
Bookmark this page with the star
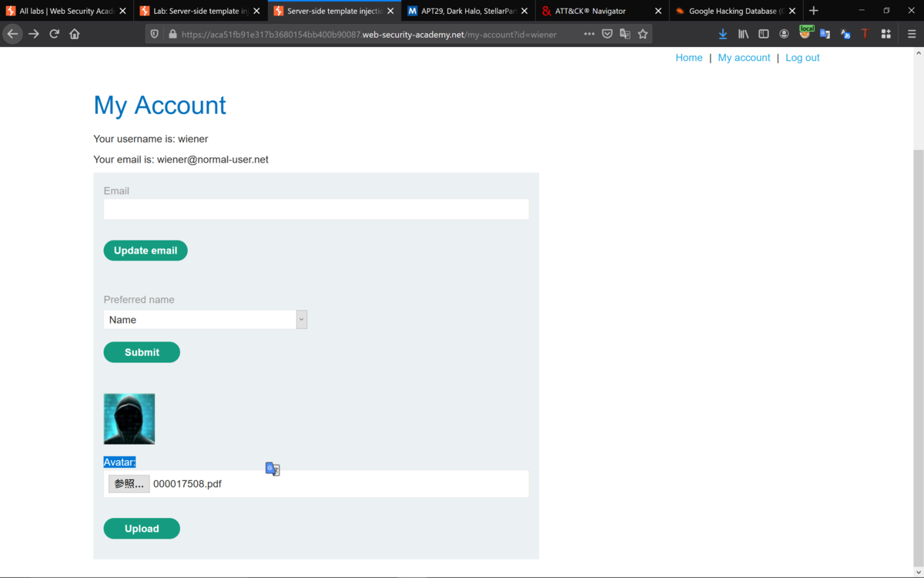tap(643, 34)
